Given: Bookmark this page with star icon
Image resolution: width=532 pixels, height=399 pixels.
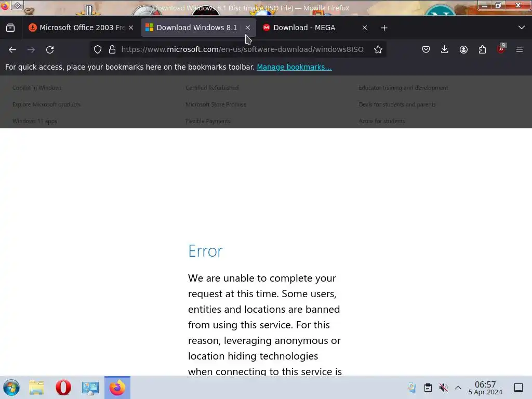Looking at the screenshot, I should point(378,49).
